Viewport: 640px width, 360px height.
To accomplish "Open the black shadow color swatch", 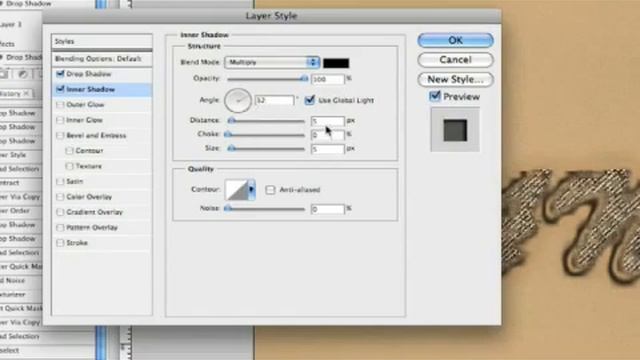I will 336,63.
